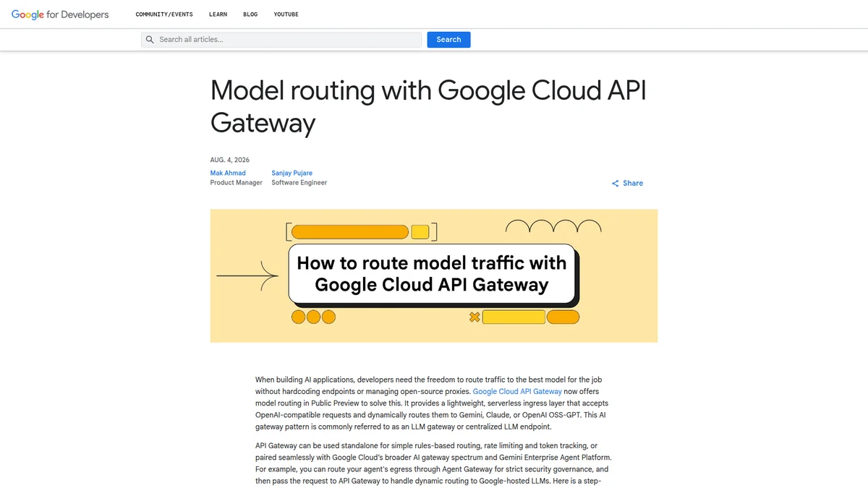868x488 pixels.
Task: Open the Community/Events menu
Action: tap(166, 14)
